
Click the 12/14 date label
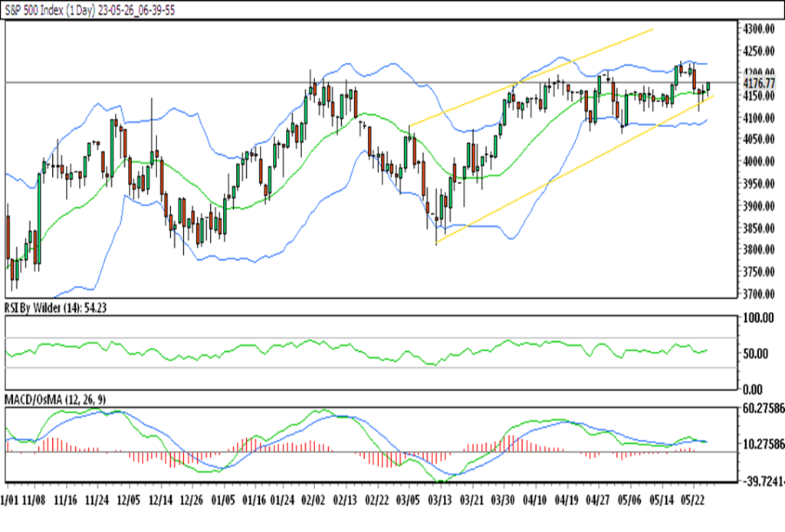coord(161,500)
